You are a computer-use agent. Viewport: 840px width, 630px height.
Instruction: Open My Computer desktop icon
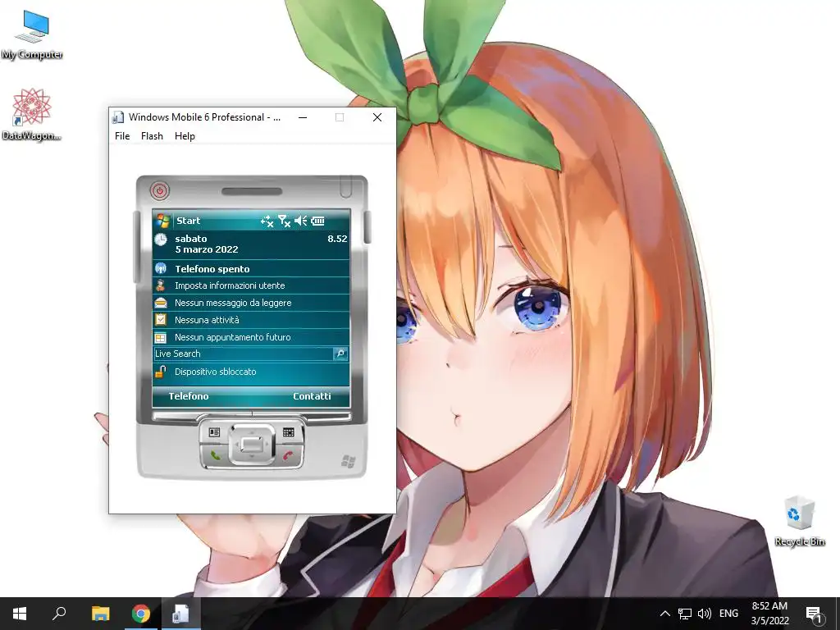click(32, 34)
